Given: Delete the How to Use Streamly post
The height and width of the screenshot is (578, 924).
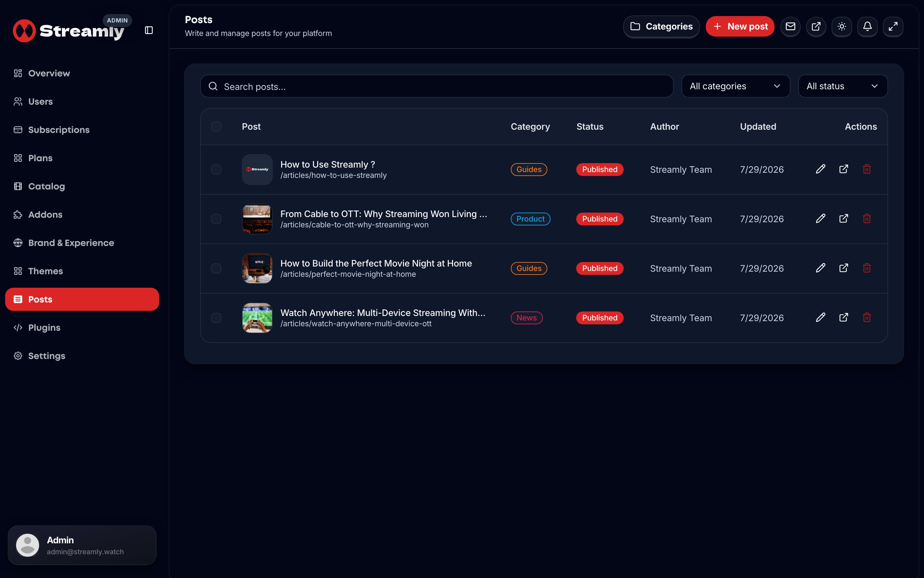Looking at the screenshot, I should point(867,169).
